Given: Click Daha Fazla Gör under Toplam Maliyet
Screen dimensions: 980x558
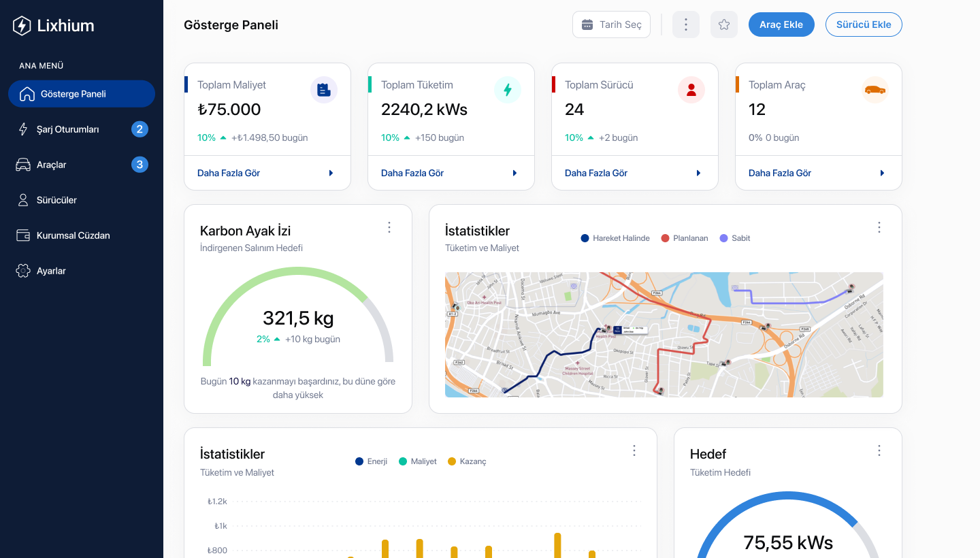Looking at the screenshot, I should (229, 174).
